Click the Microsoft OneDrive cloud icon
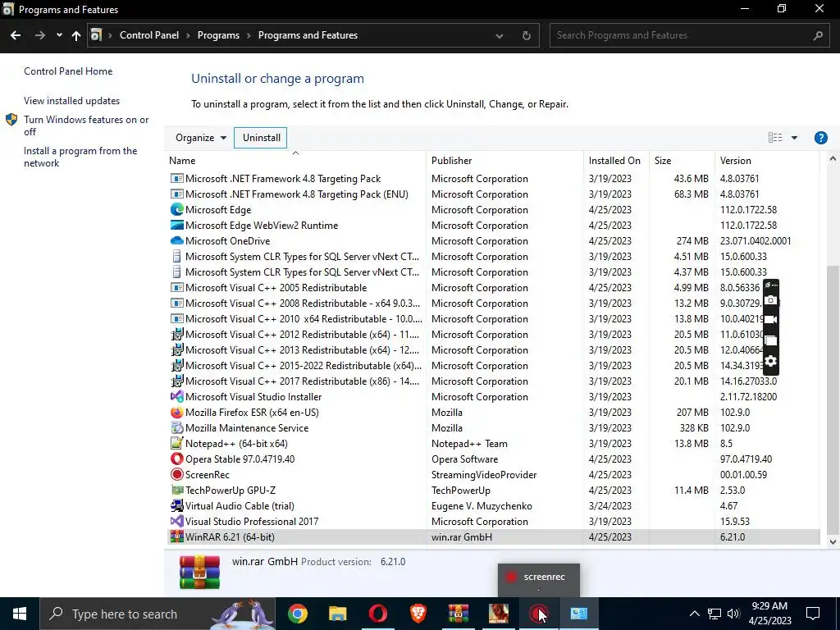The image size is (840, 630). coord(176,241)
